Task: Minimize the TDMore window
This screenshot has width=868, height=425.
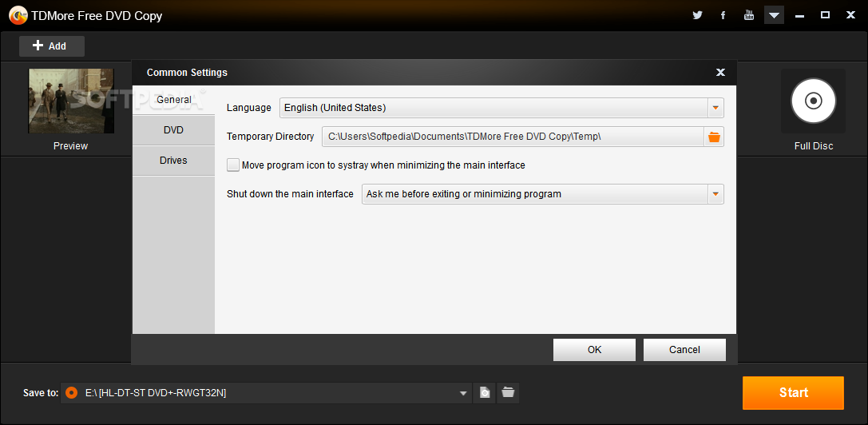Action: 799,15
